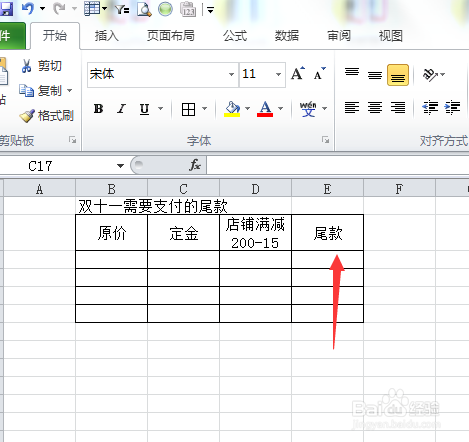The width and height of the screenshot is (469, 442).
Task: Switch to the 插入 (Insert) tab
Action: pyautogui.click(x=107, y=36)
